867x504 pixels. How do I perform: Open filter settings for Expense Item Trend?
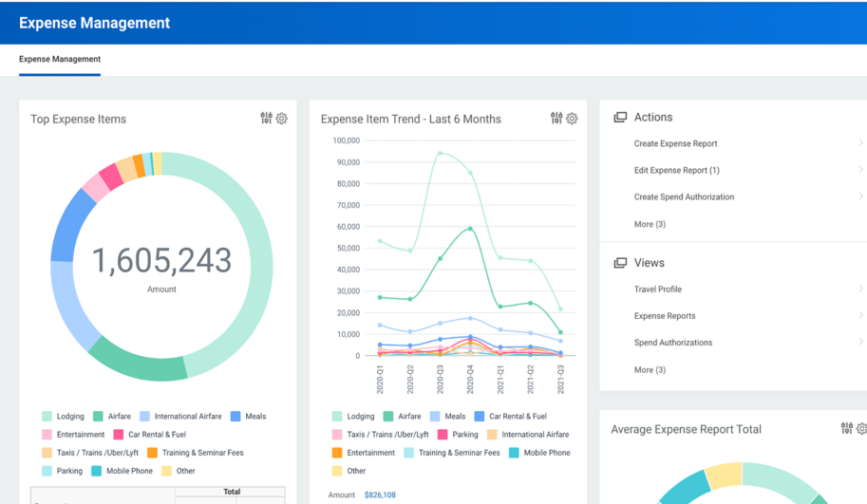[556, 119]
